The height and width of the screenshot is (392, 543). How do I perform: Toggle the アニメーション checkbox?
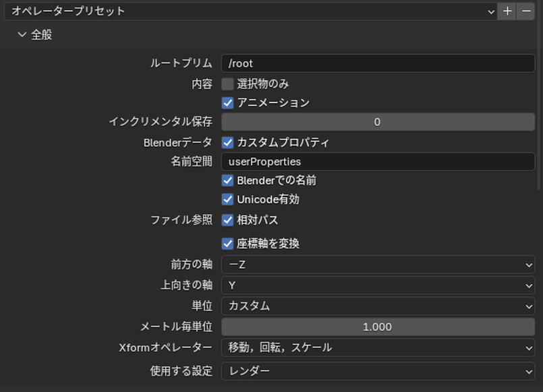click(x=227, y=103)
